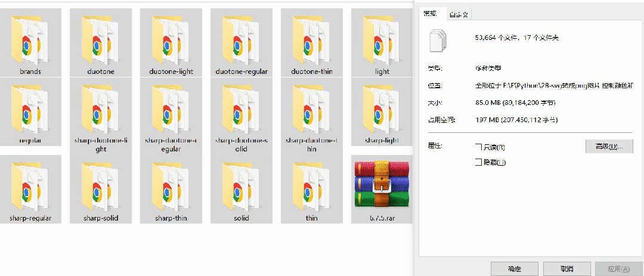Image resolution: width=644 pixels, height=276 pixels.
Task: Select the duotone-regular folder icon
Action: point(241,41)
